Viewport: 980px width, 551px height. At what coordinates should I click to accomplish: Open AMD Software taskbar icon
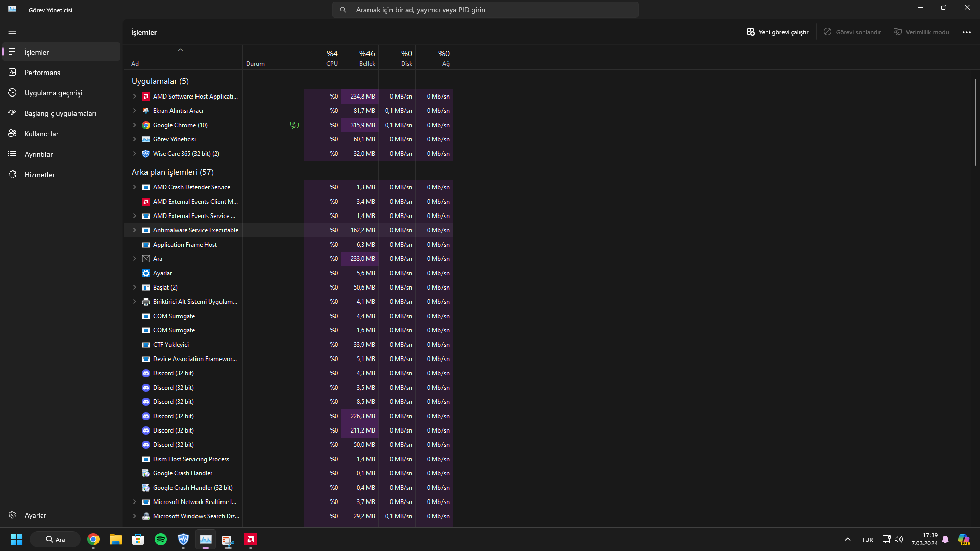(251, 539)
